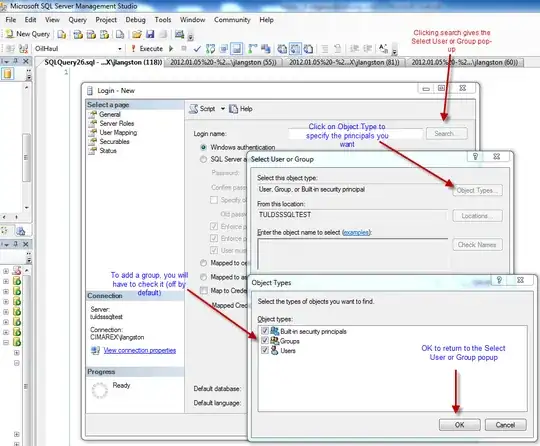Save the query using the floppy disk icon
The image size is (540, 446).
tap(150, 34)
